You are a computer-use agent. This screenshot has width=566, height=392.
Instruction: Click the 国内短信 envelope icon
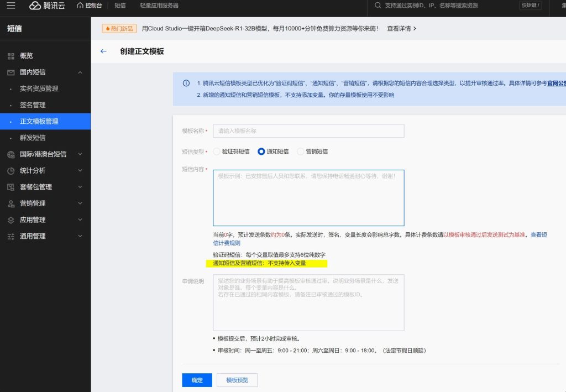click(11, 72)
